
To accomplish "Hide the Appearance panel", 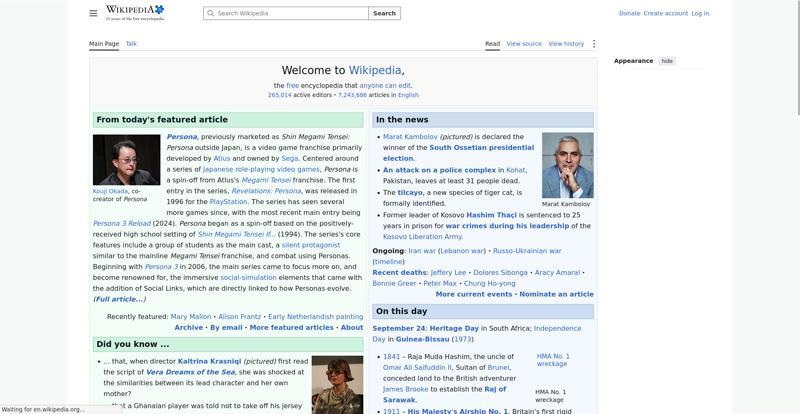I will click(x=667, y=61).
